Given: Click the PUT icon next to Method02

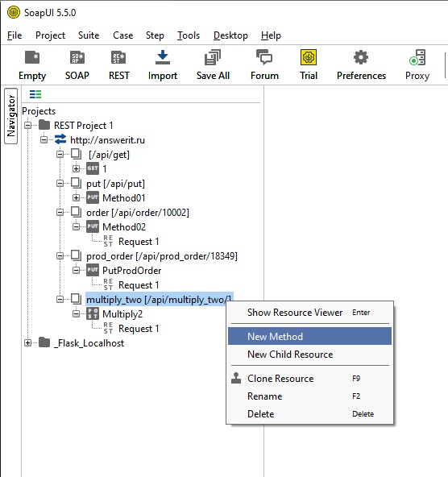Looking at the screenshot, I should [x=93, y=226].
